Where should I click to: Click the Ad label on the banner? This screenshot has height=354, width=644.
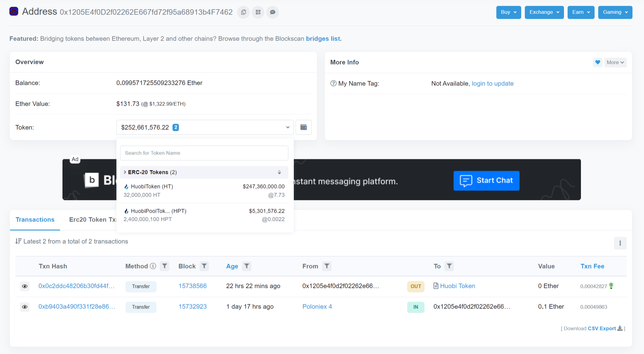point(75,159)
